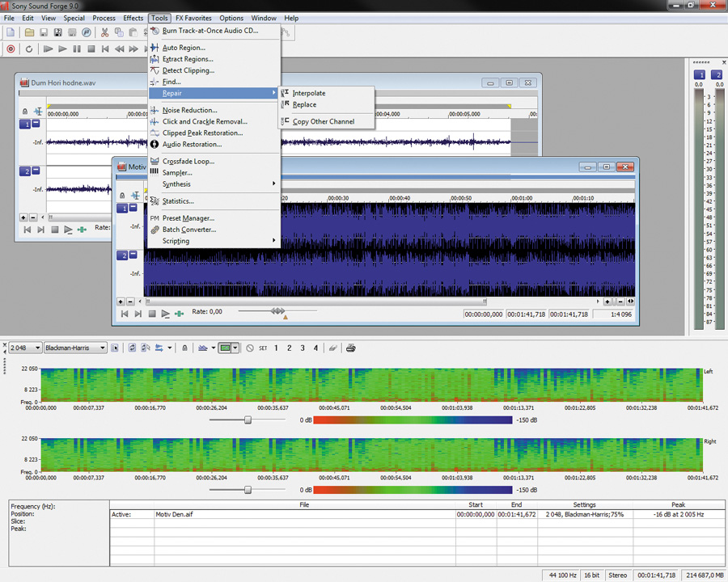Select meter channel 1 button
728x582 pixels.
[699, 74]
